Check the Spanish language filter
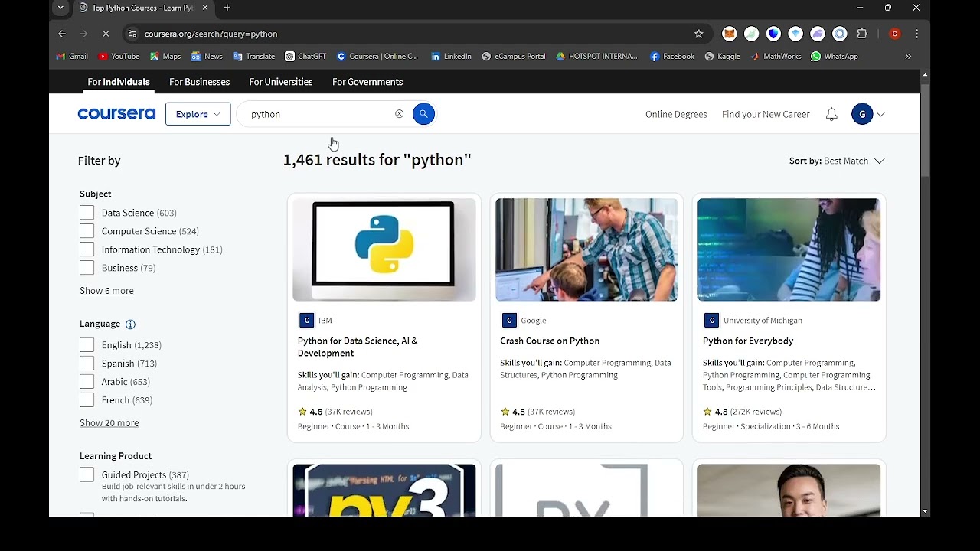The width and height of the screenshot is (980, 551). (87, 364)
